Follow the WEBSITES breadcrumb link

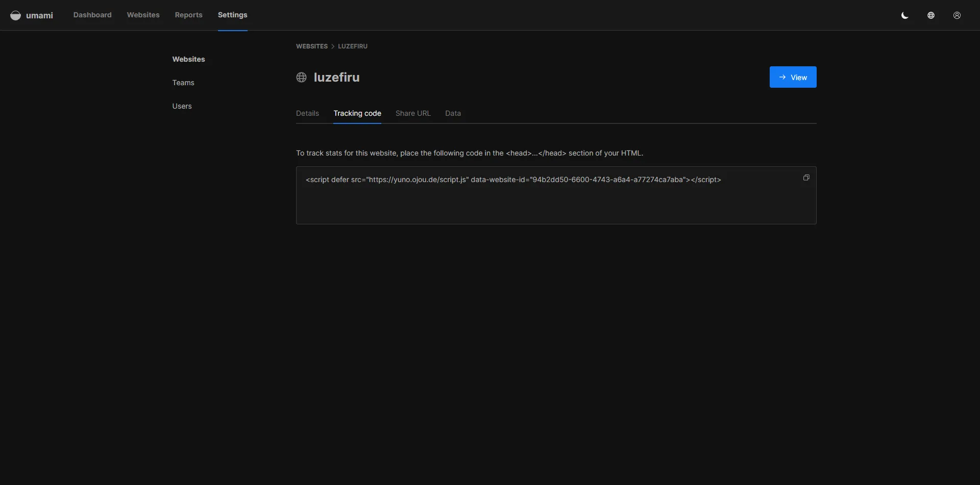[312, 46]
